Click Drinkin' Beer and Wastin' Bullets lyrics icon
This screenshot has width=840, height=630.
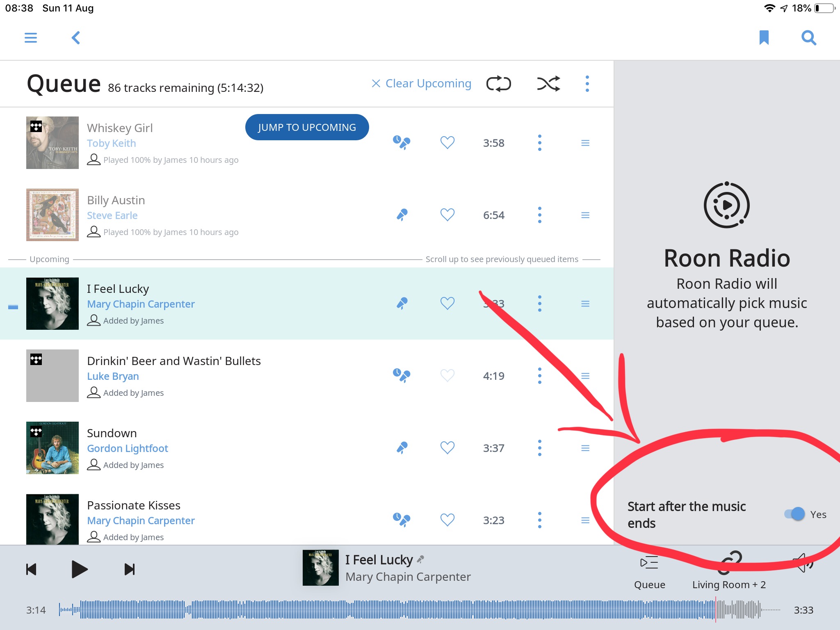point(402,376)
